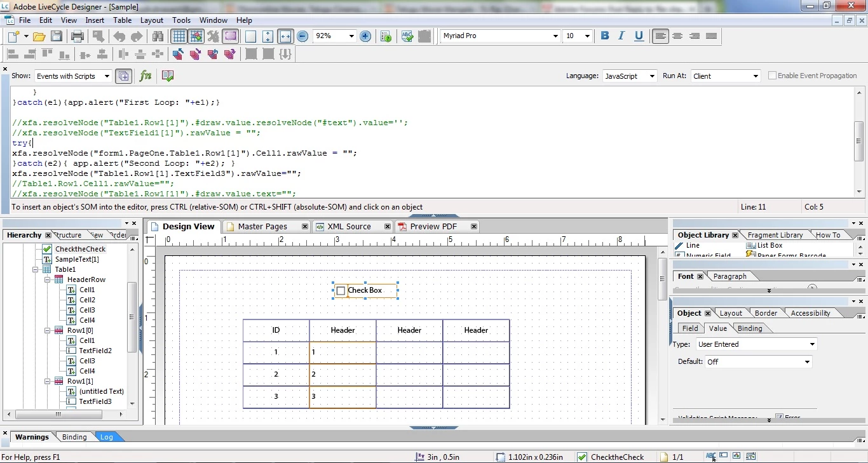
Task: Select the fit page height icon
Action: click(x=268, y=36)
